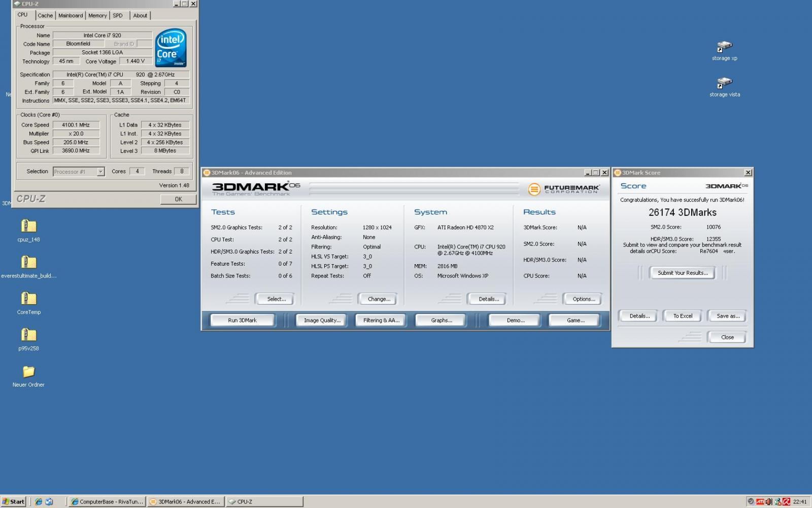The height and width of the screenshot is (508, 812).
Task: Switch to ComputerBase - RivaTun... taskbar item
Action: coord(107,501)
